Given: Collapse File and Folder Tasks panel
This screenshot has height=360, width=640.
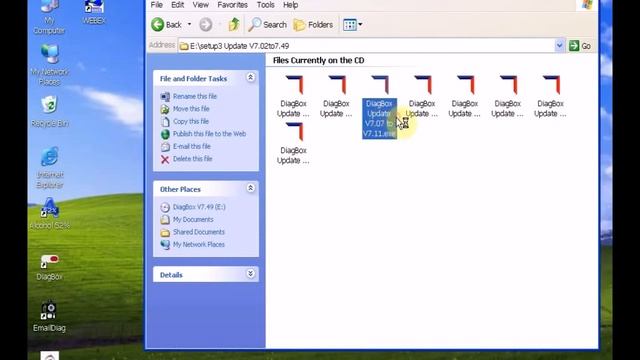Looking at the screenshot, I should click(251, 78).
